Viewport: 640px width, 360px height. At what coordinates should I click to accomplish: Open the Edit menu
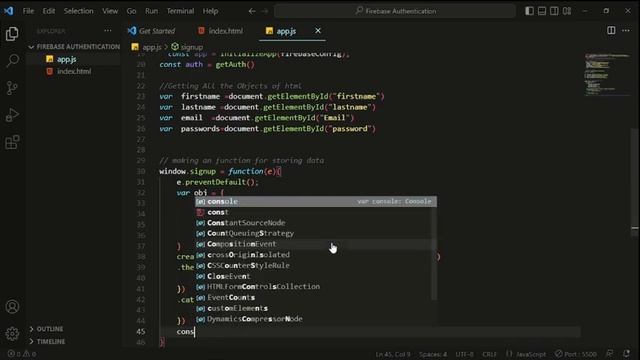pyautogui.click(x=49, y=11)
